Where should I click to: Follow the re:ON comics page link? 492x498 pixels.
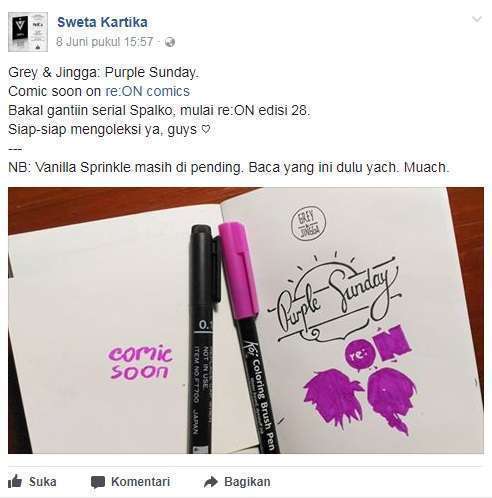tap(148, 91)
